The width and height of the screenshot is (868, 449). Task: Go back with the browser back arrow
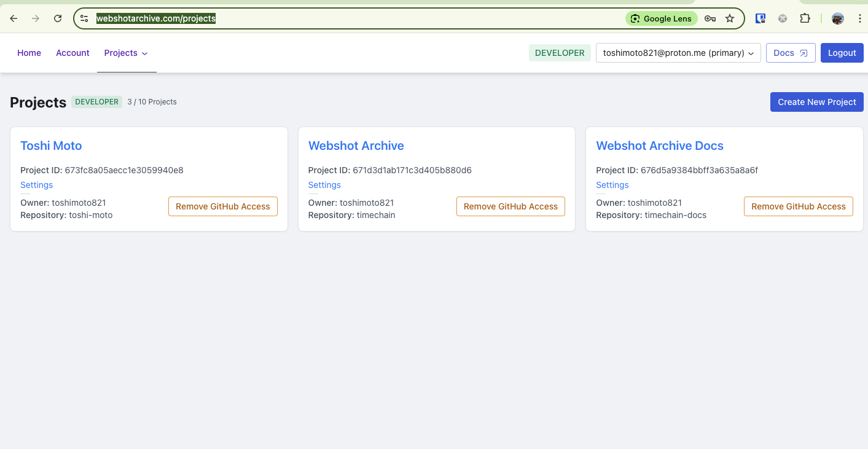point(14,18)
